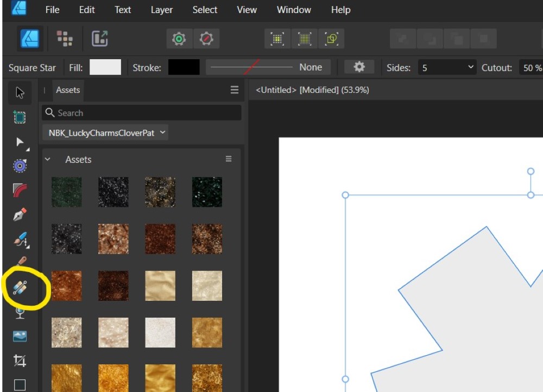The height and width of the screenshot is (392, 543).
Task: Open shape settings gear in context toolbar
Action: (359, 67)
